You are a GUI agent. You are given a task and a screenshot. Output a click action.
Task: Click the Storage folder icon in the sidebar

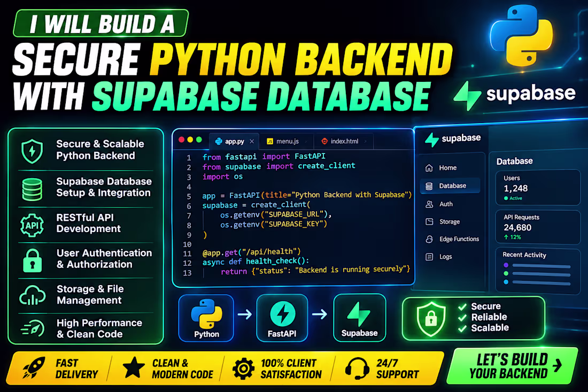click(x=429, y=222)
